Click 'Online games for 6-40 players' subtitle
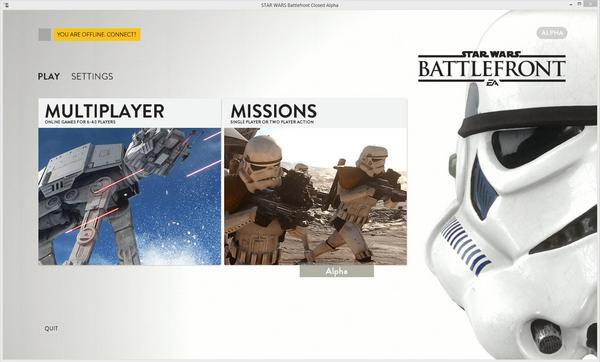600x362 pixels. [x=80, y=122]
